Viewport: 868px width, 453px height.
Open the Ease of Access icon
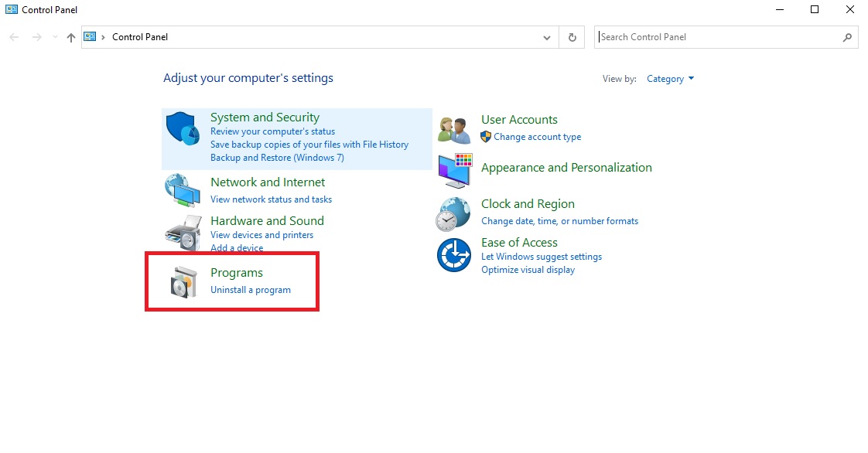click(454, 255)
